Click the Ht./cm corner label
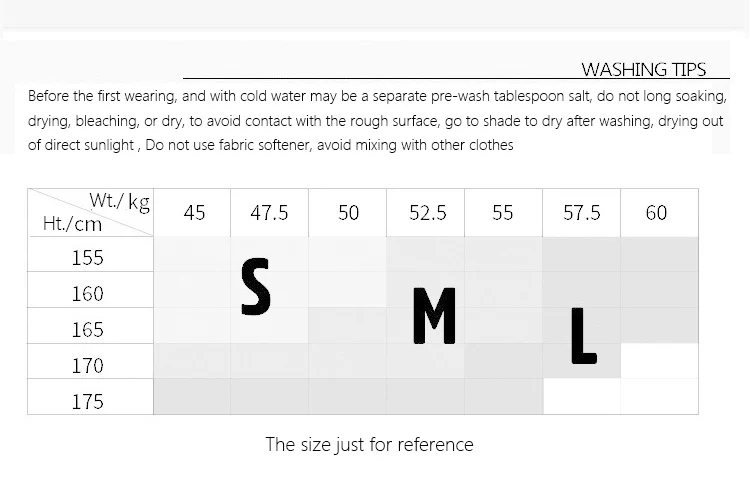This screenshot has width=750, height=482. pos(72,224)
